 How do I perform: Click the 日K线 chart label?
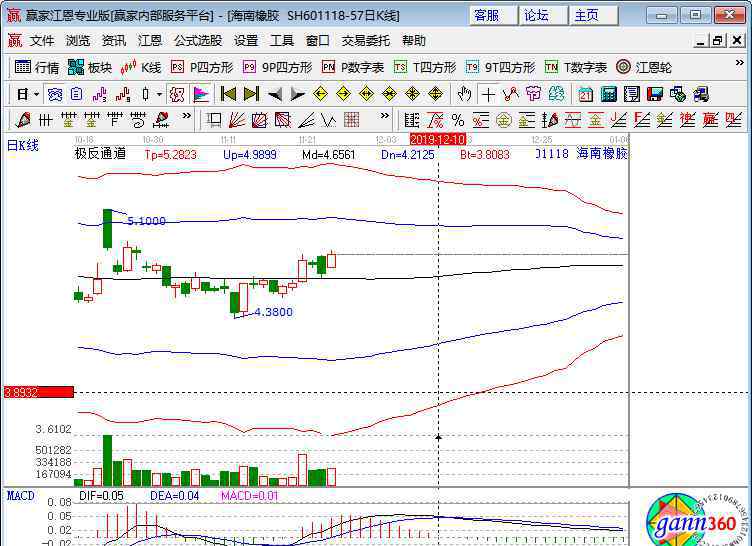point(23,145)
